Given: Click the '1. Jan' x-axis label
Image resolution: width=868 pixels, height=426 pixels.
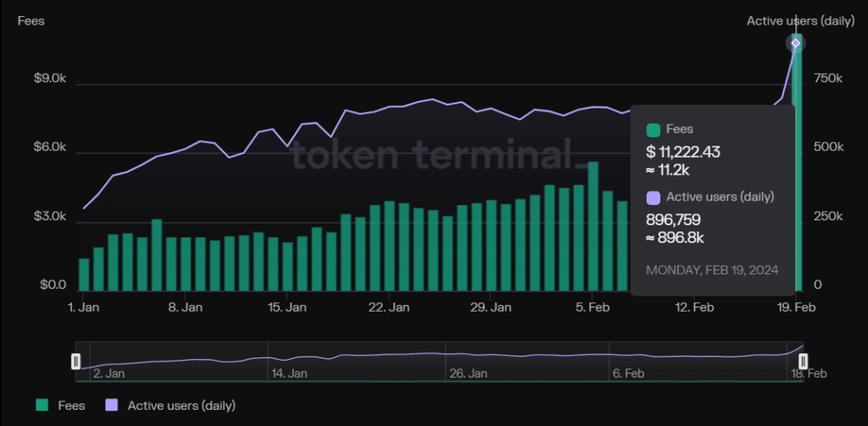Looking at the screenshot, I should 84,307.
